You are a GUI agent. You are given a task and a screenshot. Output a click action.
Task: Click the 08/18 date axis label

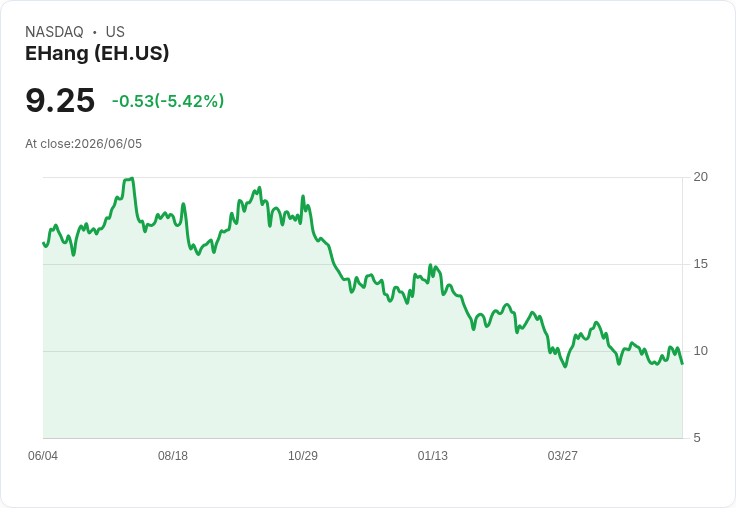tap(173, 455)
